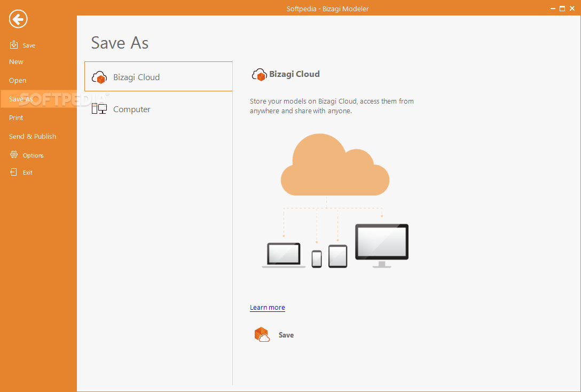Choose Exit in the sidebar
The width and height of the screenshot is (581, 392).
pyautogui.click(x=28, y=173)
